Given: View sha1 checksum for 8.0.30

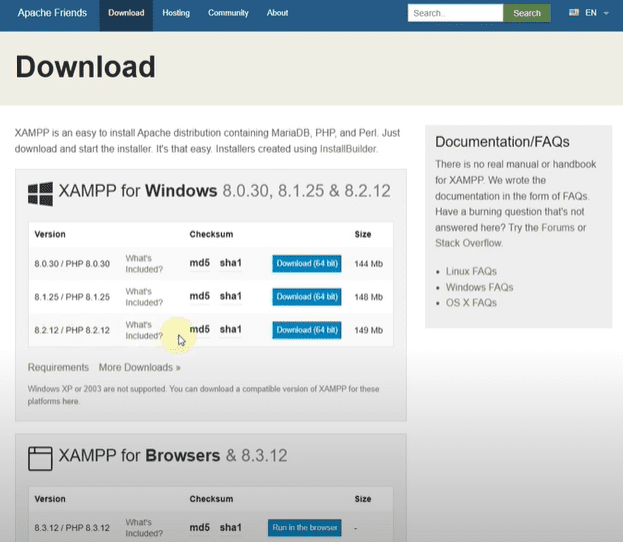Looking at the screenshot, I should (x=231, y=263).
